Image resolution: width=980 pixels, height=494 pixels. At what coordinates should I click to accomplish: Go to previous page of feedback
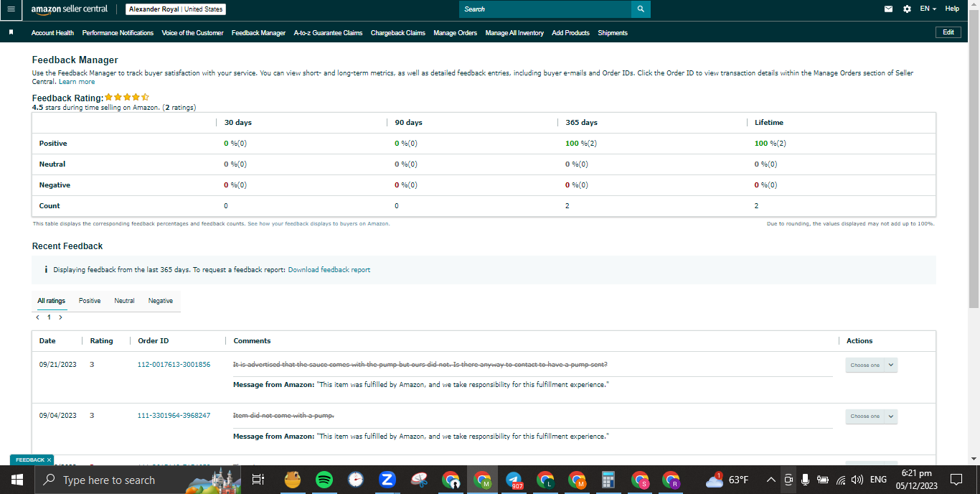pyautogui.click(x=37, y=317)
